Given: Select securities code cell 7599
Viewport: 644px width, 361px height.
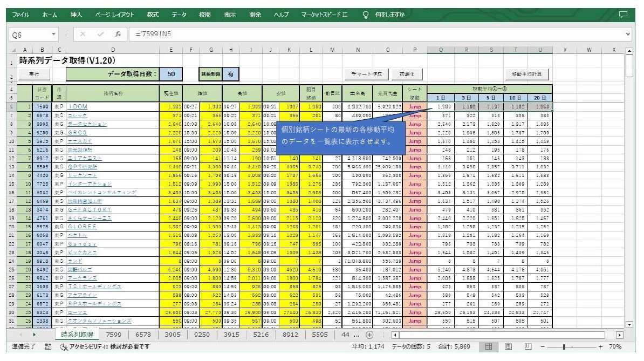Looking at the screenshot, I should point(42,107).
